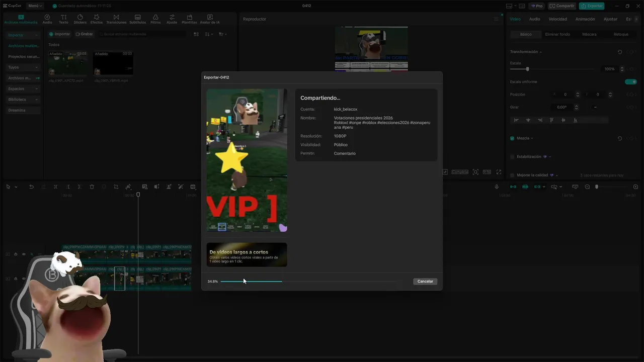Image resolution: width=644 pixels, height=362 pixels.
Task: Open the Ajuste panel in top toolbar
Action: coord(172,19)
